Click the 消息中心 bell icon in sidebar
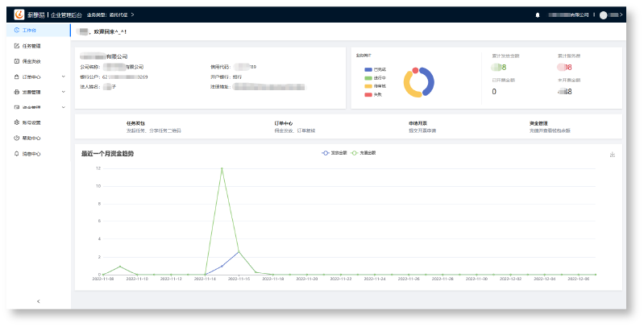644x327 pixels. pos(17,153)
